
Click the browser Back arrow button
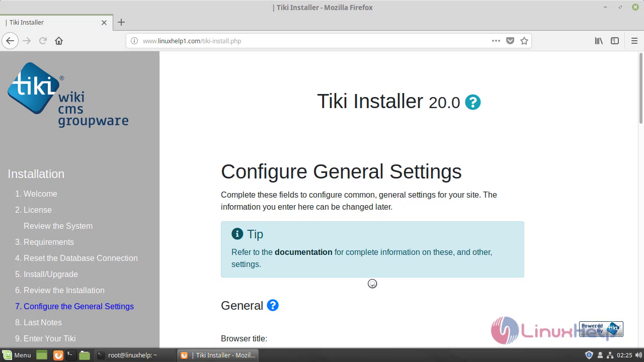[10, 41]
